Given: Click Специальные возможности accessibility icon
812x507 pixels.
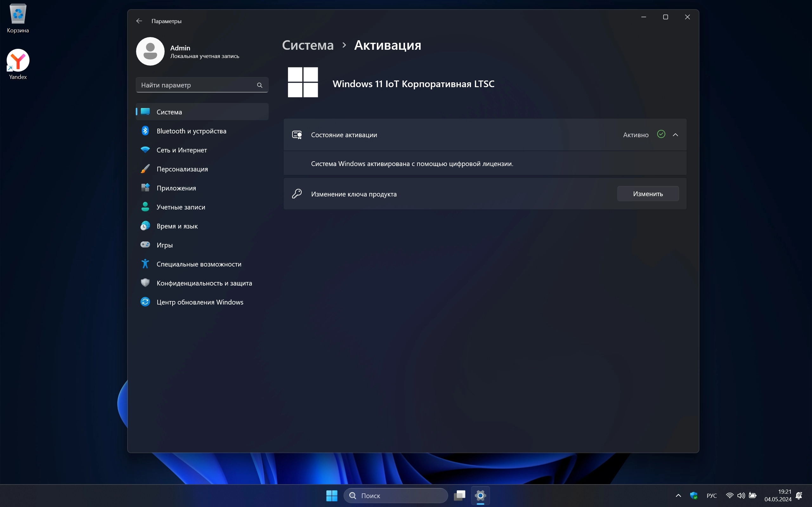Looking at the screenshot, I should pos(145,264).
